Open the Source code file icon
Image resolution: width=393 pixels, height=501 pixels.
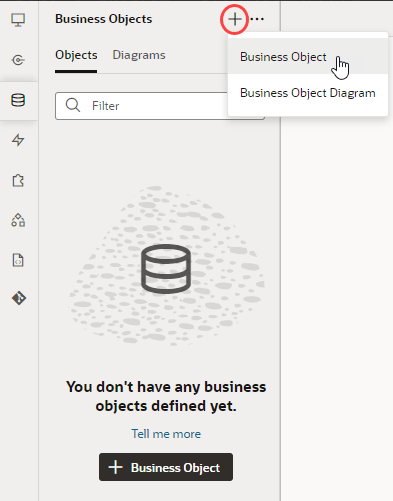[x=18, y=260]
